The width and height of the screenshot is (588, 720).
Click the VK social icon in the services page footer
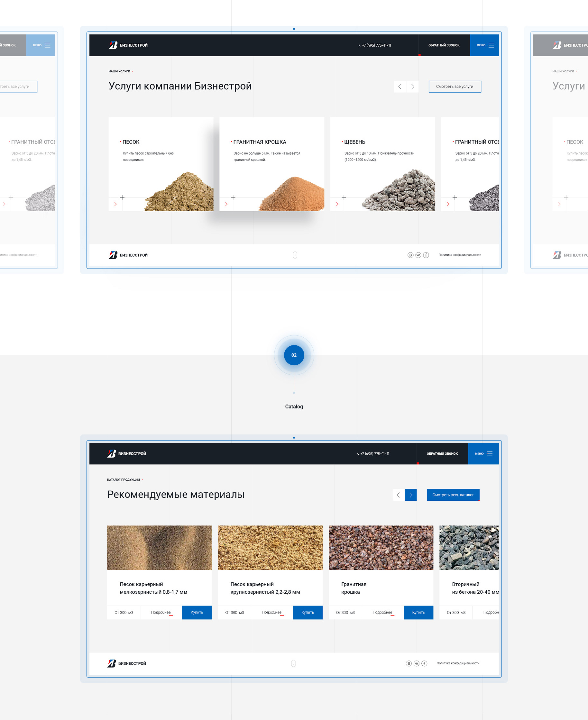click(418, 255)
